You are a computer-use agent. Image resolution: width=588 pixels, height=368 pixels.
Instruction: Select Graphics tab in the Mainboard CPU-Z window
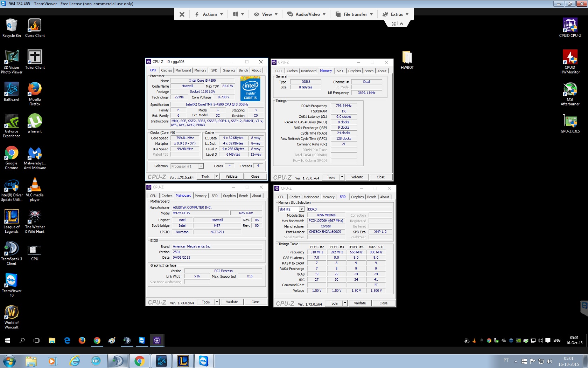point(229,196)
